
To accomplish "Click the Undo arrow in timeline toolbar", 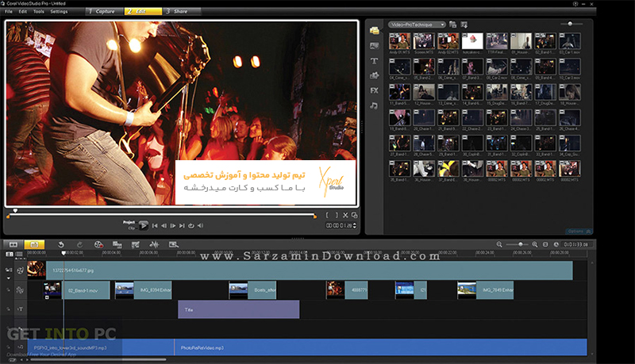I will pyautogui.click(x=61, y=244).
